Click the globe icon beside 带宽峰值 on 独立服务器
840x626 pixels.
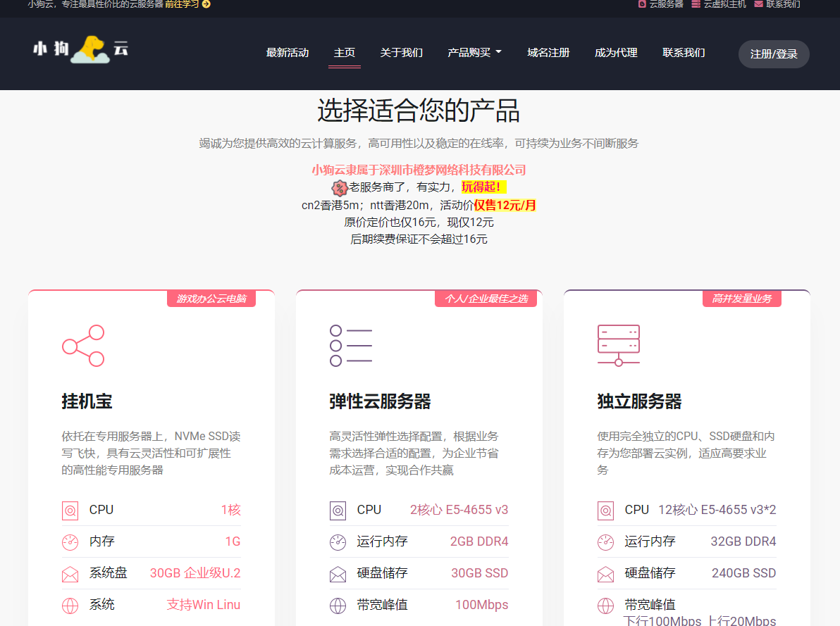click(605, 605)
